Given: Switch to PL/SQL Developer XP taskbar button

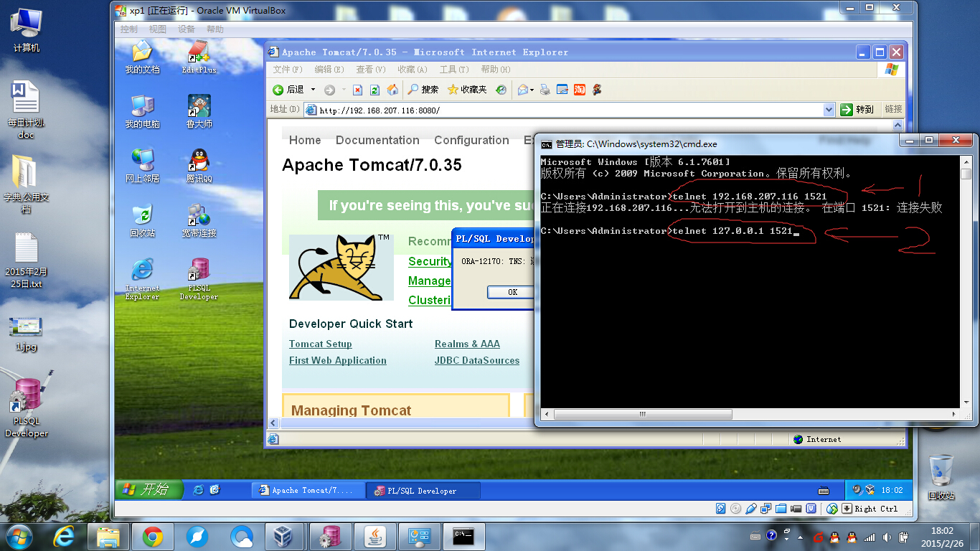Looking at the screenshot, I should pyautogui.click(x=423, y=491).
